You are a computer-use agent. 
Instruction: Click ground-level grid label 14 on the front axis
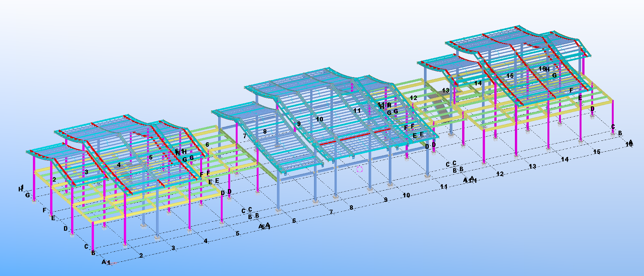[564, 159]
